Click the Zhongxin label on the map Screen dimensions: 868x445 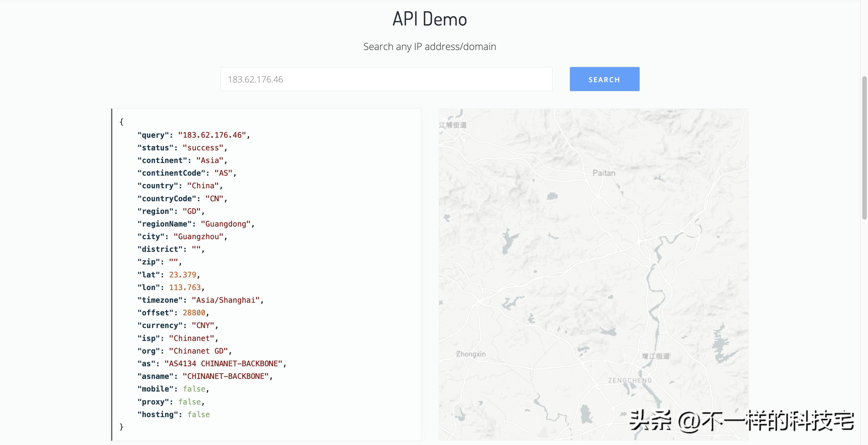click(470, 354)
